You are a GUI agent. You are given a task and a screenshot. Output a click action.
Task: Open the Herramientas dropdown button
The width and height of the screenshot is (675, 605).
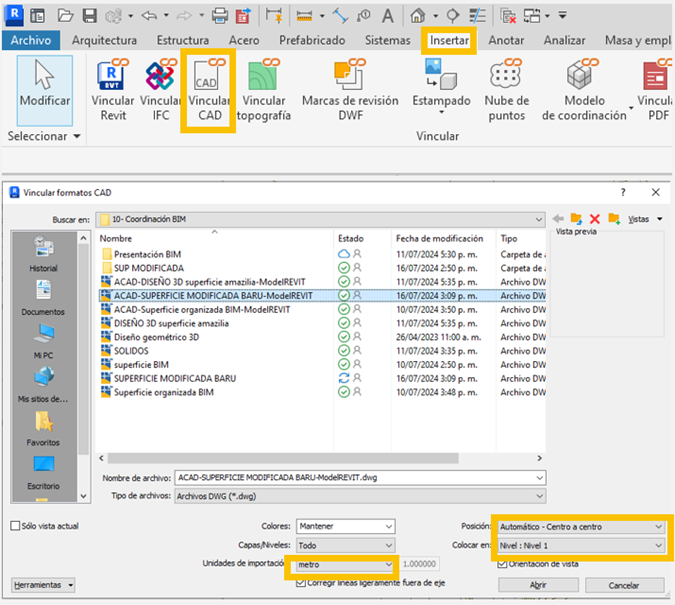pyautogui.click(x=43, y=585)
